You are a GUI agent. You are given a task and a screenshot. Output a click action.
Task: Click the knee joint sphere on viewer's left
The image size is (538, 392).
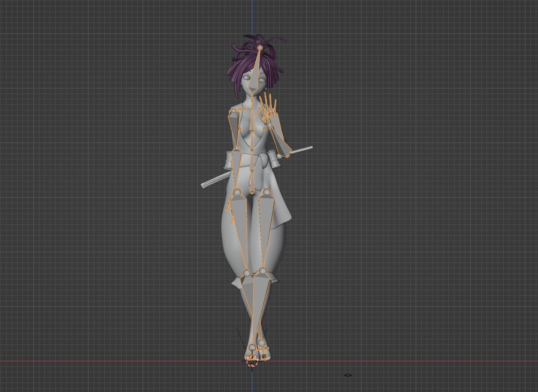tap(247, 273)
